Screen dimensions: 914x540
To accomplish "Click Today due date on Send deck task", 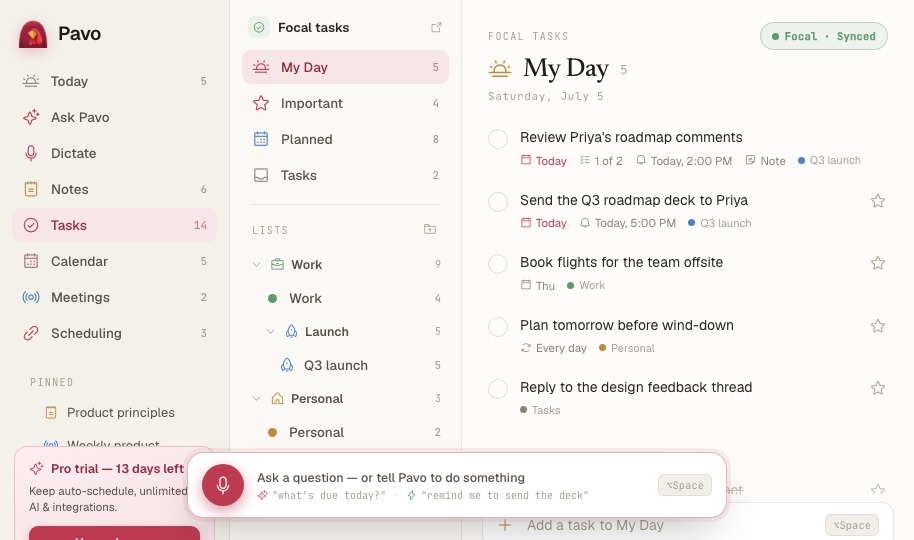I will pyautogui.click(x=543, y=223).
